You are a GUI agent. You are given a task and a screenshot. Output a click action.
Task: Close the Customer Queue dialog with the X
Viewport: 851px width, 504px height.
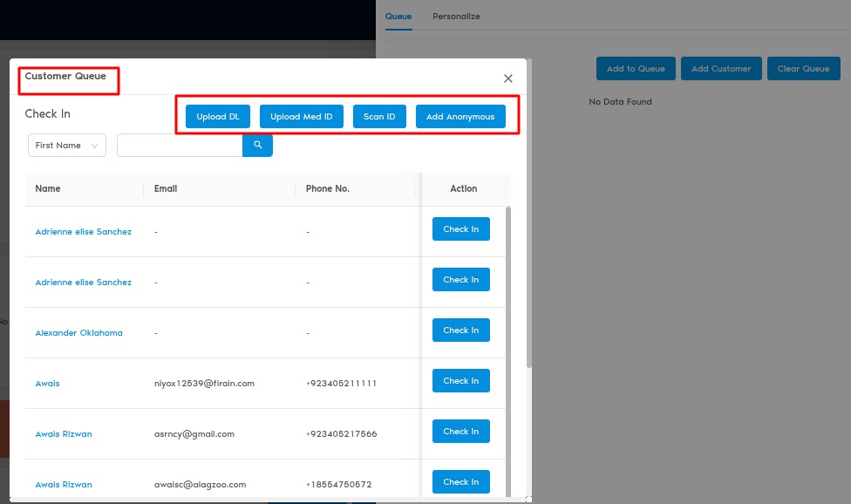click(508, 78)
